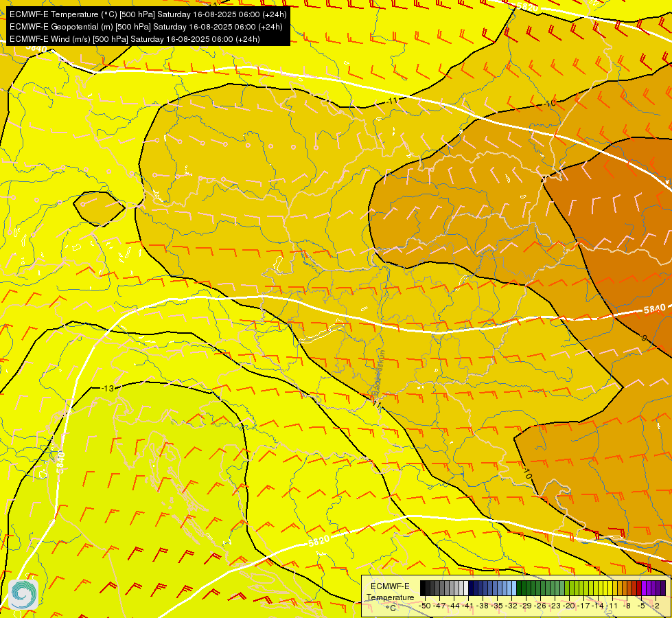The width and height of the screenshot is (672, 618).
Task: Pick the black swatch at the legend's cold end
Action: [x=423, y=588]
